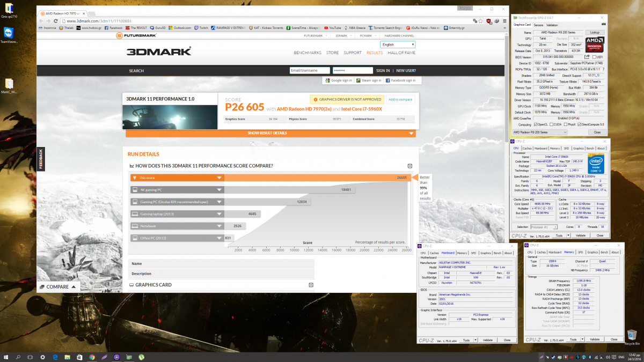This screenshot has height=362, width=644.
Task: Open taskbar search magnifier
Action: (x=18, y=357)
